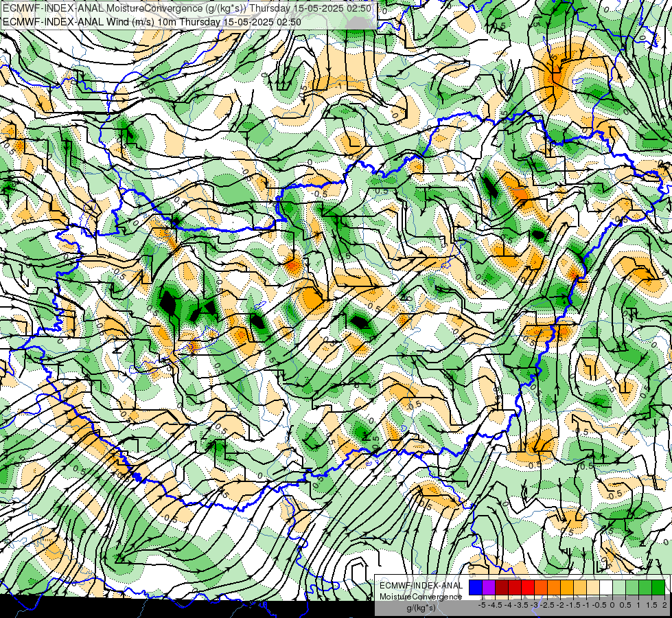Pick the medium green swatch between 1 and 1.5
The height and width of the screenshot is (618, 672).
645,587
